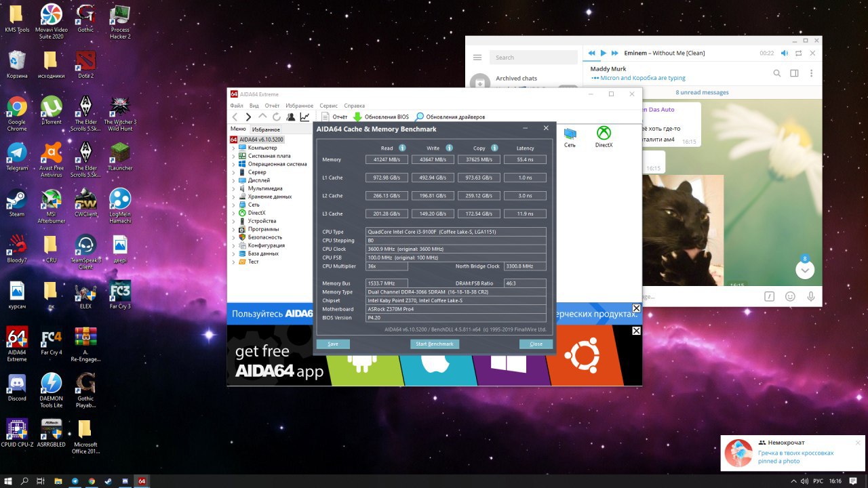This screenshot has height=488, width=868.
Task: Skip to next track in Telegram player
Action: point(614,53)
